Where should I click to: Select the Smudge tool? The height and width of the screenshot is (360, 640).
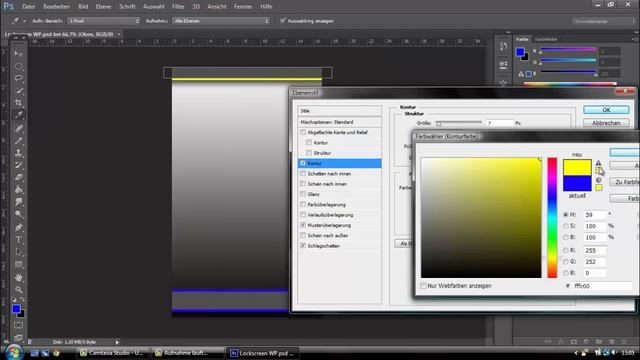click(x=19, y=202)
